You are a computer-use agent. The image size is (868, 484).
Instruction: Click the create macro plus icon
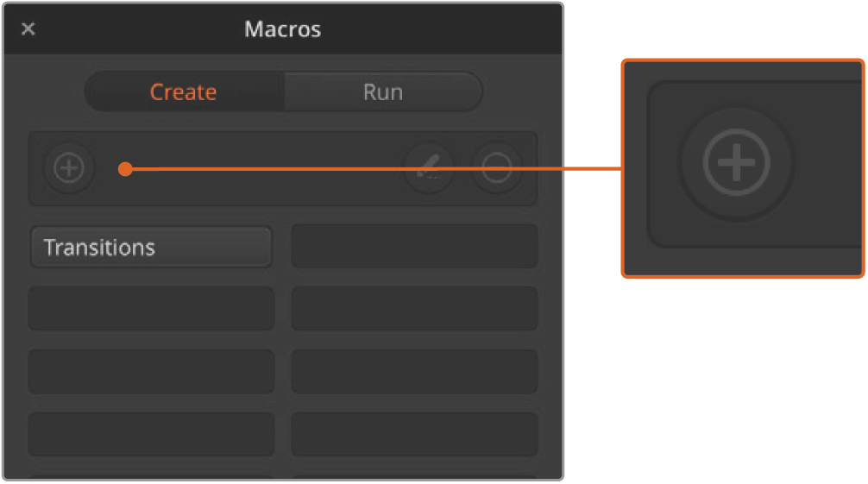pos(69,168)
